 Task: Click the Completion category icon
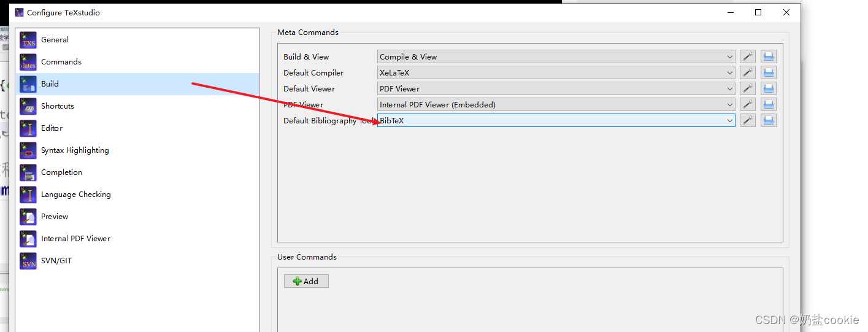28,172
